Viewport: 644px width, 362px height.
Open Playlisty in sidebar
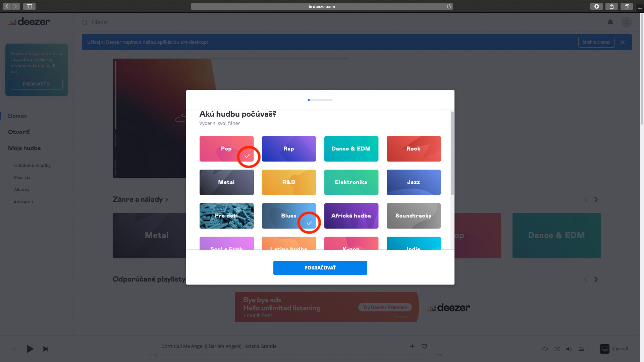click(x=22, y=177)
